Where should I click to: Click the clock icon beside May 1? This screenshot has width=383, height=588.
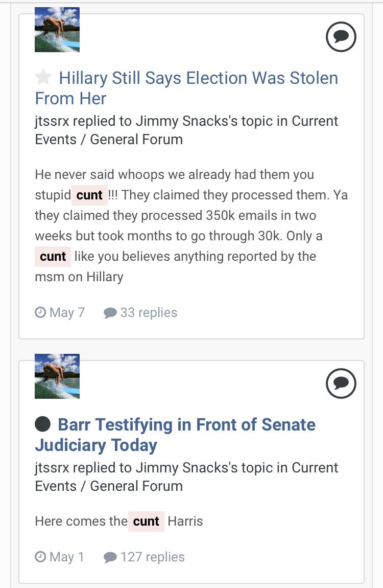point(40,556)
